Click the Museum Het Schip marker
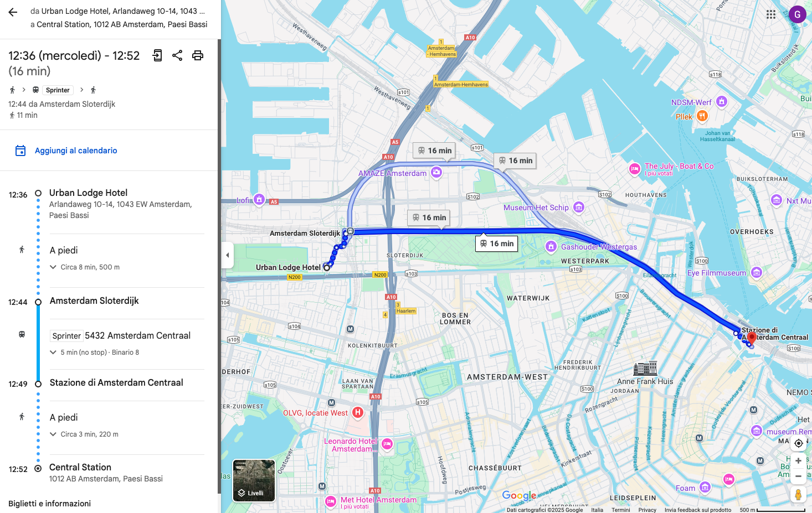Viewport: 812px width, 513px height. (579, 207)
